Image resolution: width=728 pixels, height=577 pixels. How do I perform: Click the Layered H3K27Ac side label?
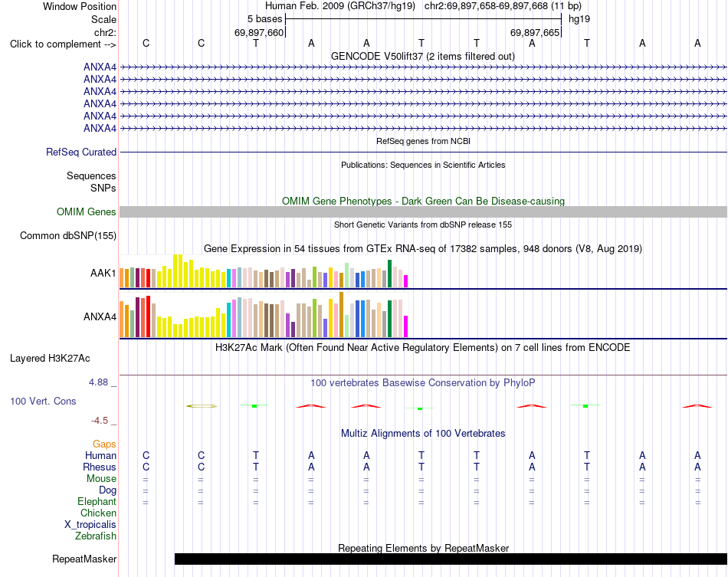click(x=50, y=359)
